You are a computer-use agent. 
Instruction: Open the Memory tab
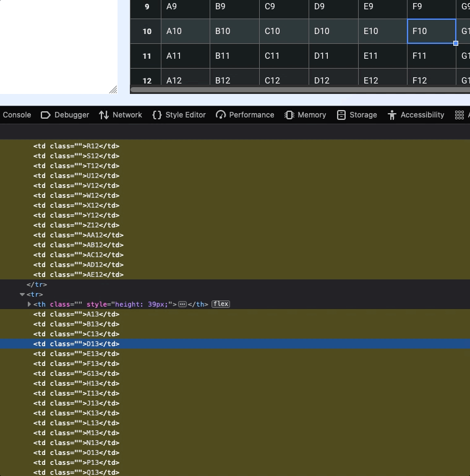tap(305, 115)
